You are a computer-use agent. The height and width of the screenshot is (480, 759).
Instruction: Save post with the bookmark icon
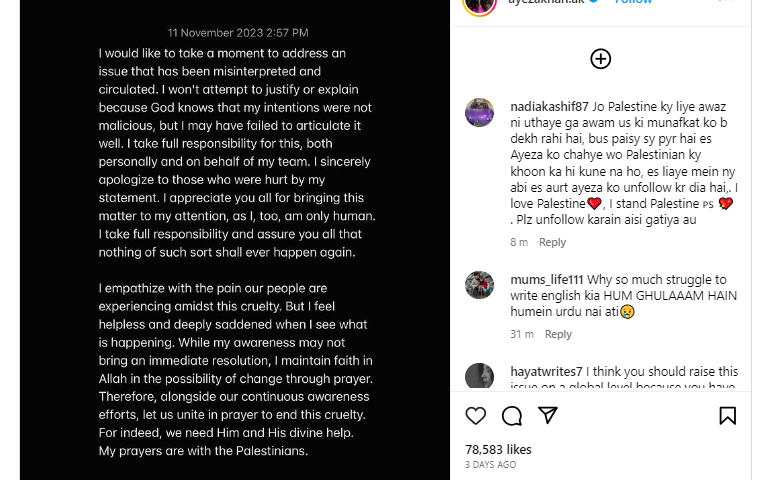tap(727, 415)
